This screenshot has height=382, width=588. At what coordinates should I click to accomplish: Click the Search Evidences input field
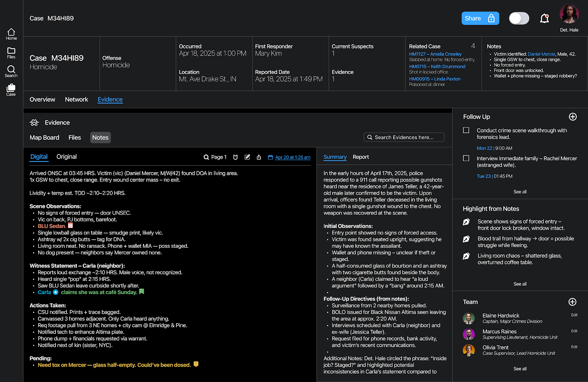tap(404, 137)
